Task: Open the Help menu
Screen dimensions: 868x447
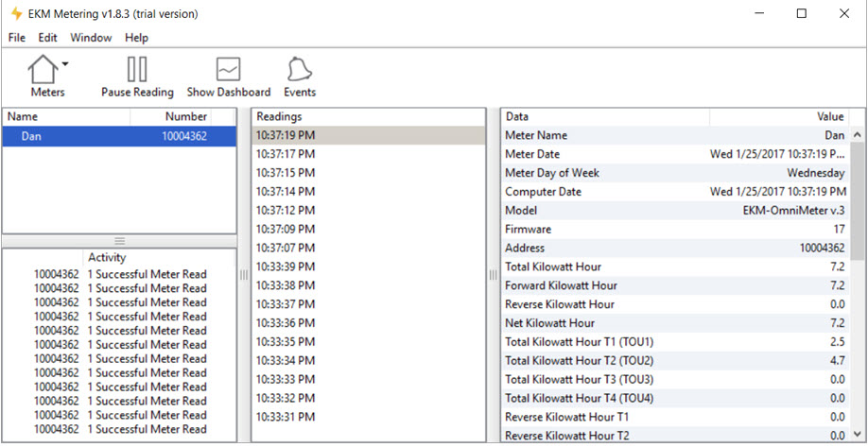Action: click(x=137, y=38)
